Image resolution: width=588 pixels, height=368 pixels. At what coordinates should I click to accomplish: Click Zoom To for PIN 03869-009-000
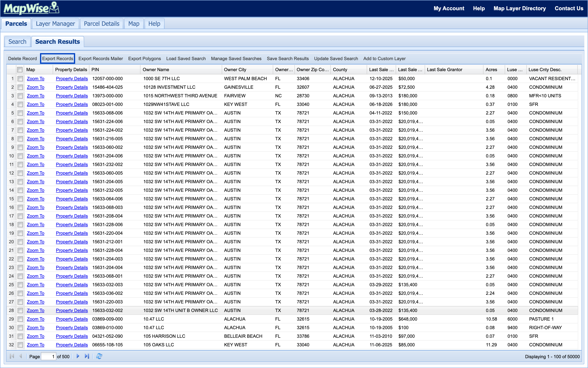tap(36, 319)
